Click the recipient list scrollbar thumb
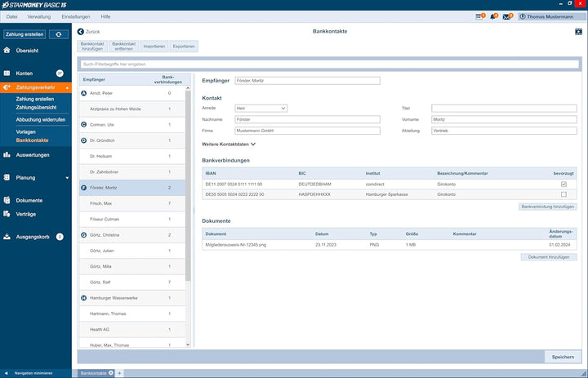 click(188, 185)
